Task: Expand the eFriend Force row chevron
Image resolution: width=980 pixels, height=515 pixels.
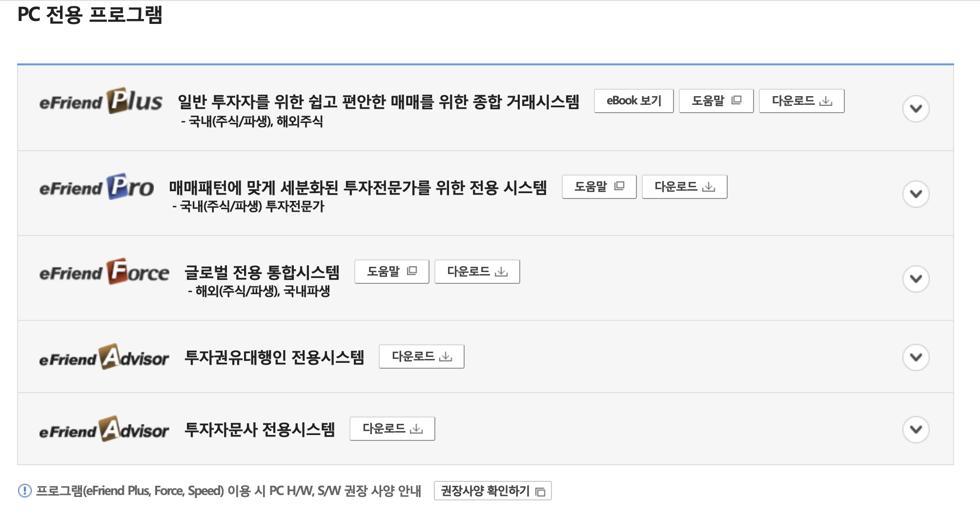Action: coord(916,278)
